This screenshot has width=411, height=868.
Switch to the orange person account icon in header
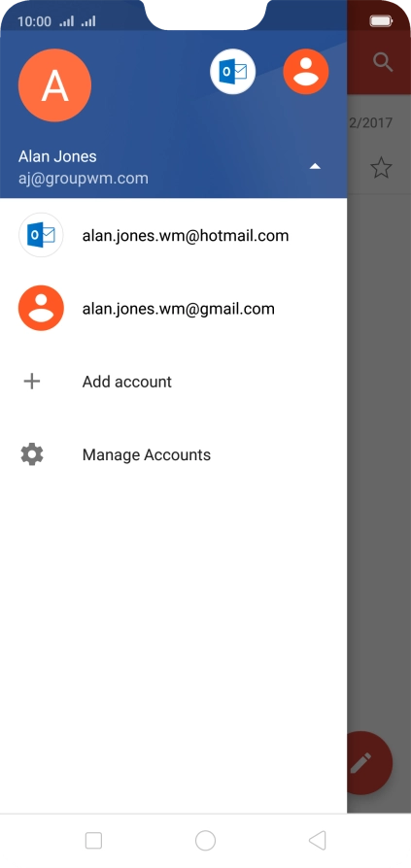point(306,72)
